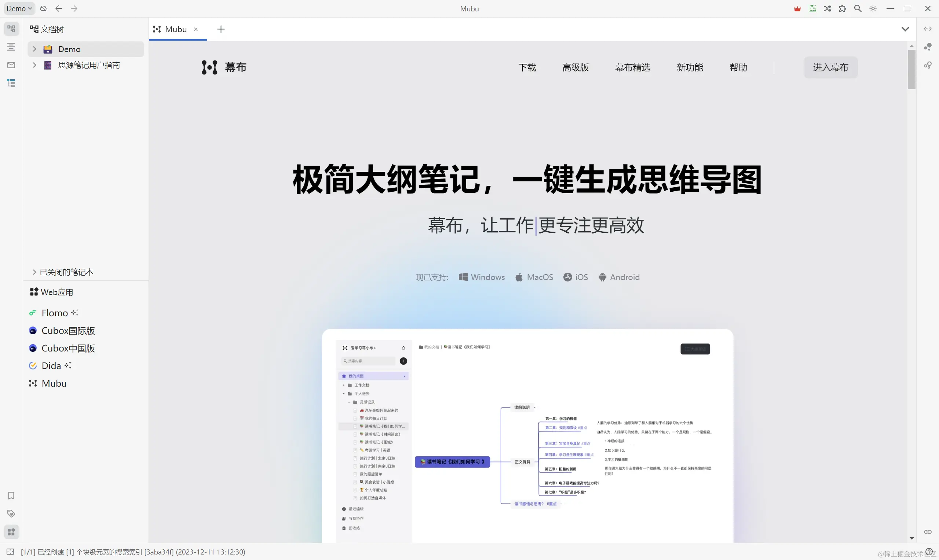The height and width of the screenshot is (560, 939).
Task: Close the Mubu tab
Action: pos(196,29)
